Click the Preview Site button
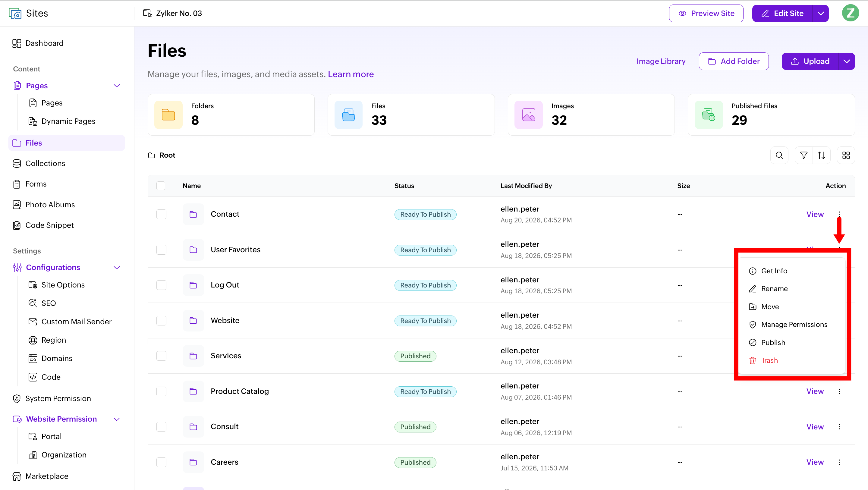Image resolution: width=868 pixels, height=490 pixels. click(706, 14)
